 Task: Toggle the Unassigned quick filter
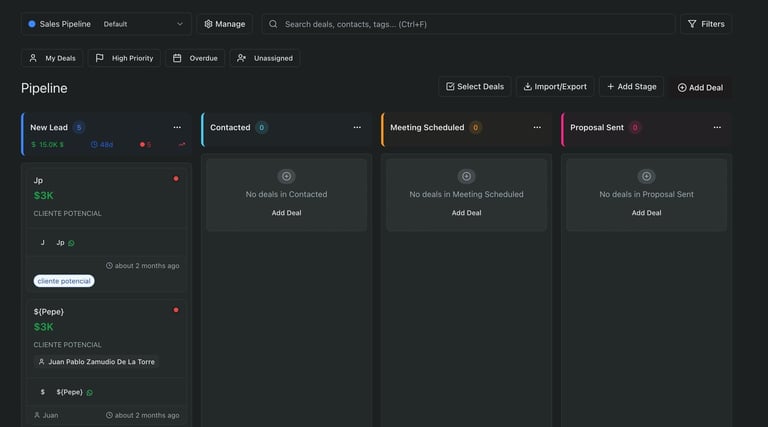(264, 58)
